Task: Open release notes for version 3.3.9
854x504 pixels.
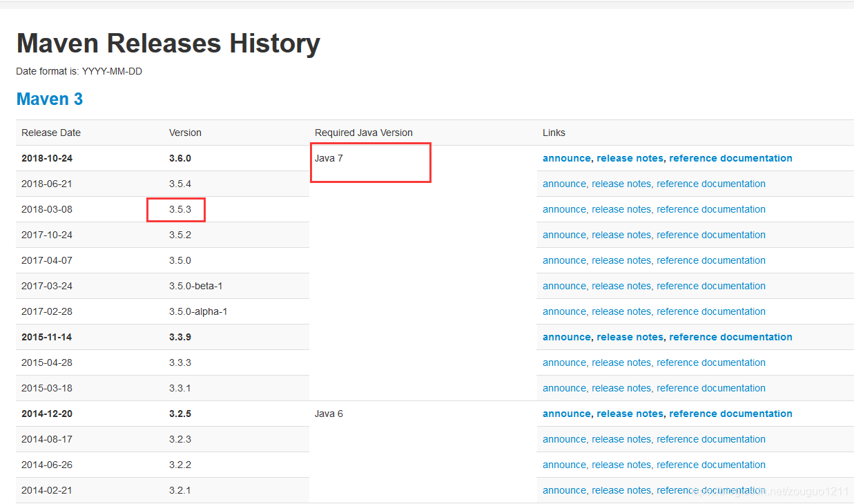Action: 630,337
